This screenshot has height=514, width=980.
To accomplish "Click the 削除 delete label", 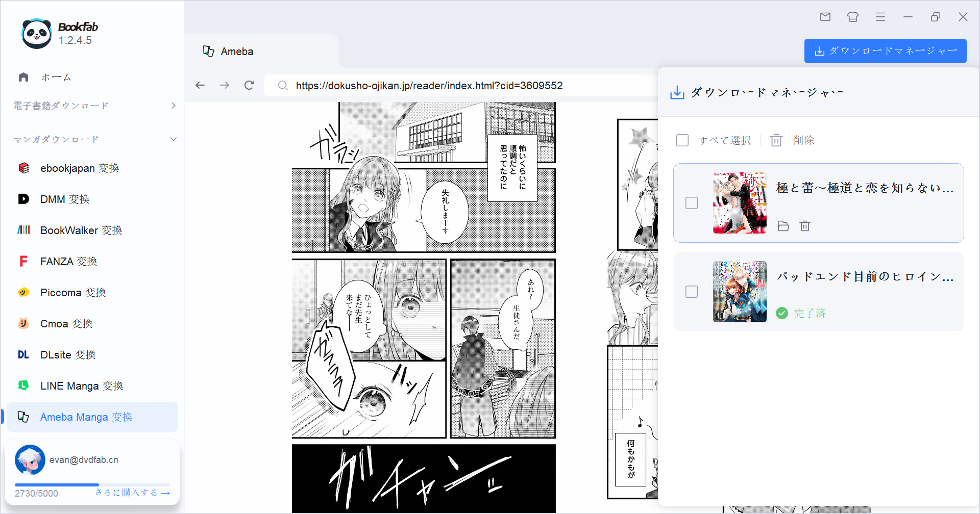I will tap(804, 140).
